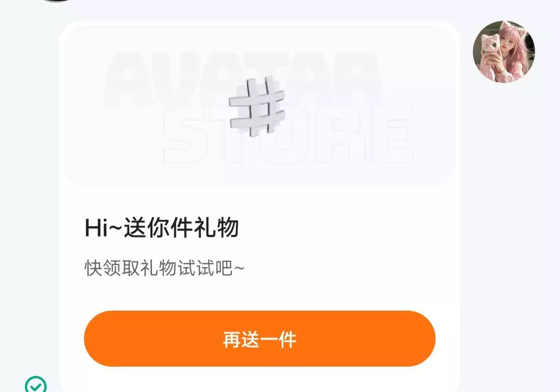The width and height of the screenshot is (560, 392).
Task: Click the faded STORE watermark text
Action: tap(288, 135)
